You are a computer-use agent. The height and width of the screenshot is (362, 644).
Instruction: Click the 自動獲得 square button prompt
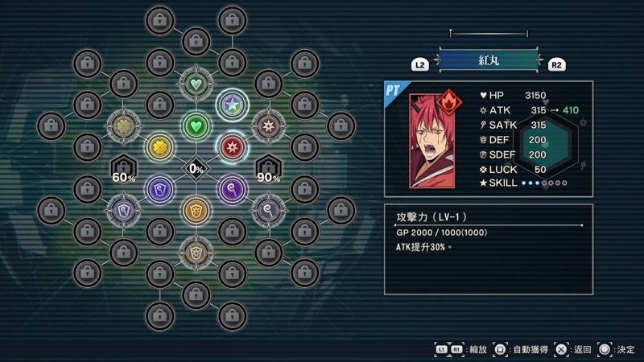(x=520, y=349)
